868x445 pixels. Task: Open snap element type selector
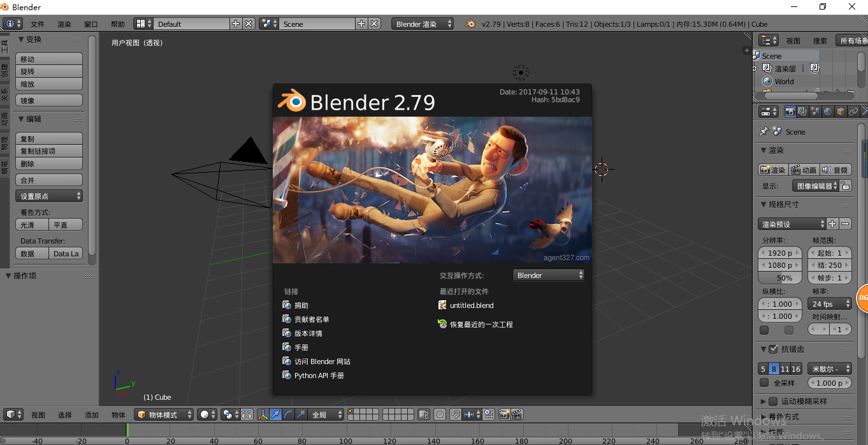pos(472,414)
